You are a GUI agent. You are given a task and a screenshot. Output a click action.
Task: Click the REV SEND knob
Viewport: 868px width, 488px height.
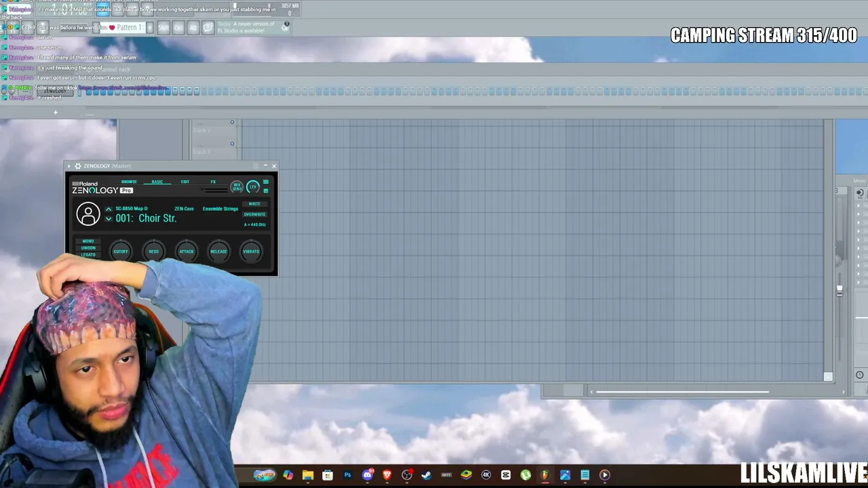[x=237, y=186]
